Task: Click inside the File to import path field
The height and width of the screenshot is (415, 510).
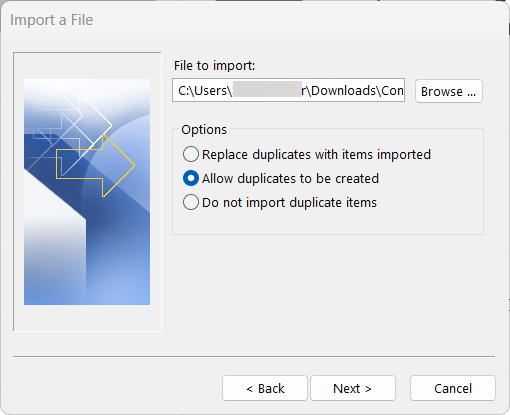Action: pos(288,90)
